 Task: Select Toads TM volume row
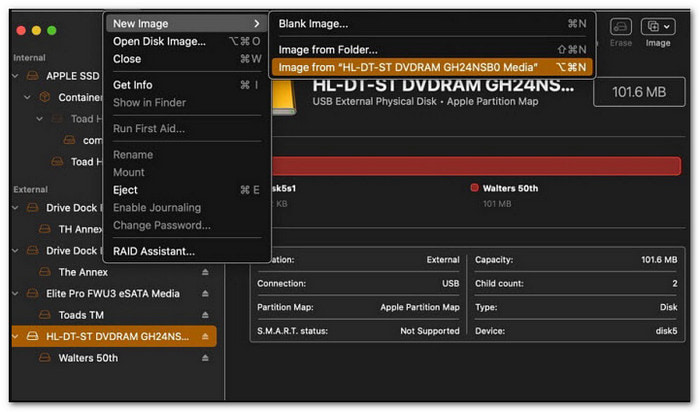(x=114, y=315)
